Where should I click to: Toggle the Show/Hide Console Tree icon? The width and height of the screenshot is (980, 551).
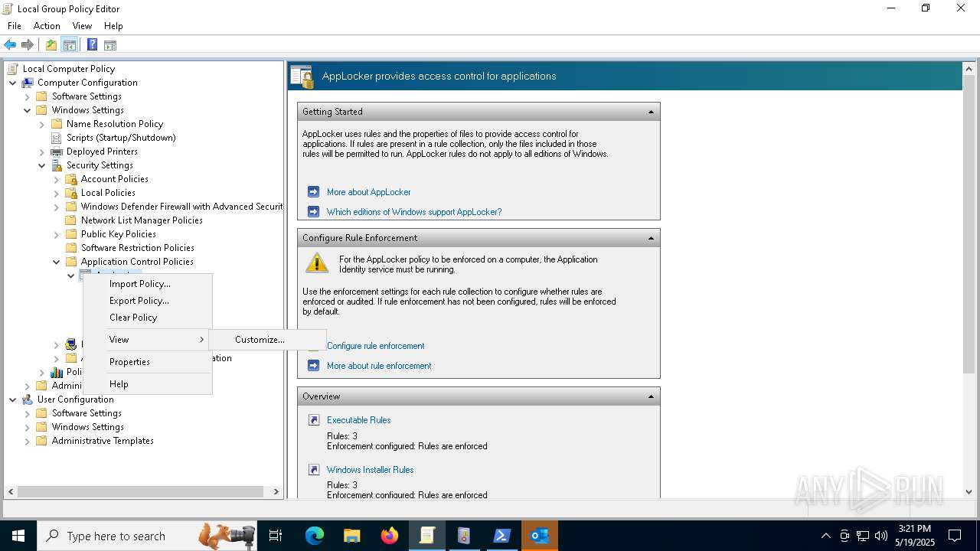tap(70, 45)
